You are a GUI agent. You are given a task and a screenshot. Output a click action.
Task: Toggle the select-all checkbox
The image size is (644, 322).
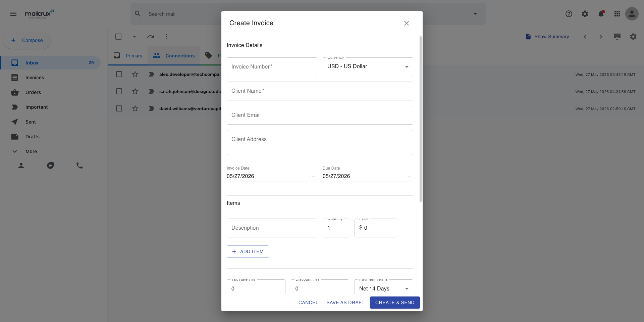coord(118,37)
